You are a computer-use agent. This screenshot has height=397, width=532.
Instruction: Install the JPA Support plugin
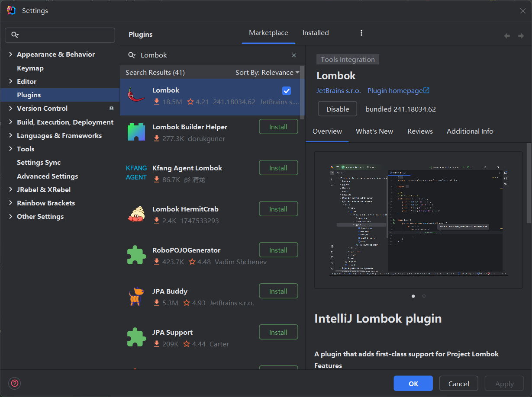pyautogui.click(x=278, y=332)
